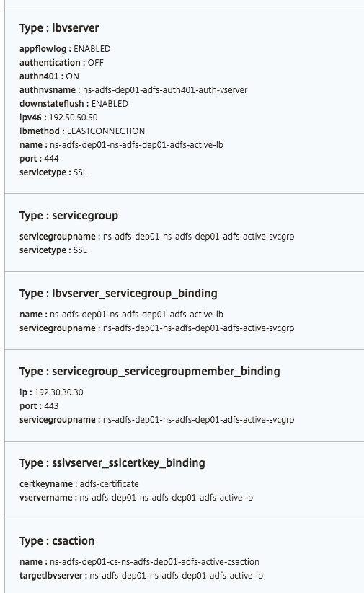
Task: Click the 'Type : lbvserver' heading
Action: [x=59, y=28]
